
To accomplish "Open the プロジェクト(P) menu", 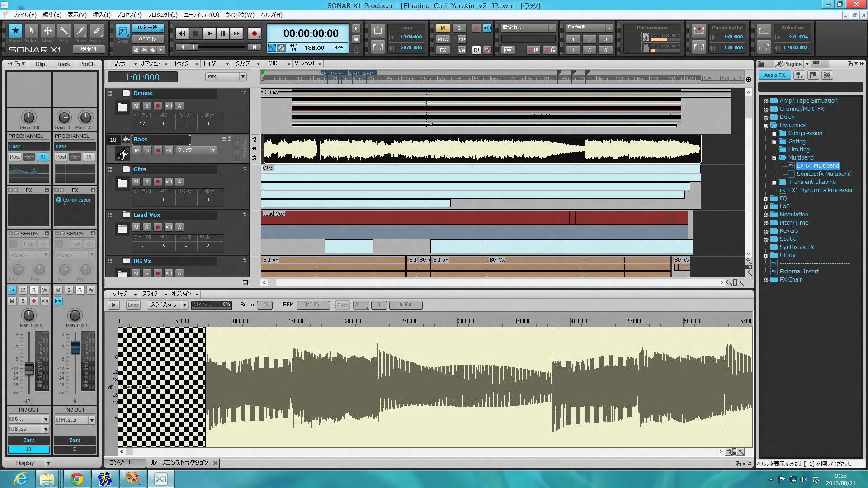I will (162, 14).
